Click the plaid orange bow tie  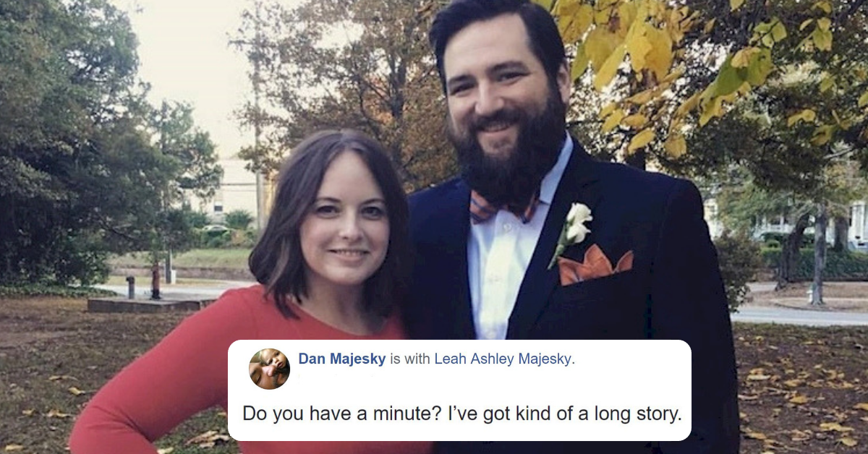pos(504,207)
